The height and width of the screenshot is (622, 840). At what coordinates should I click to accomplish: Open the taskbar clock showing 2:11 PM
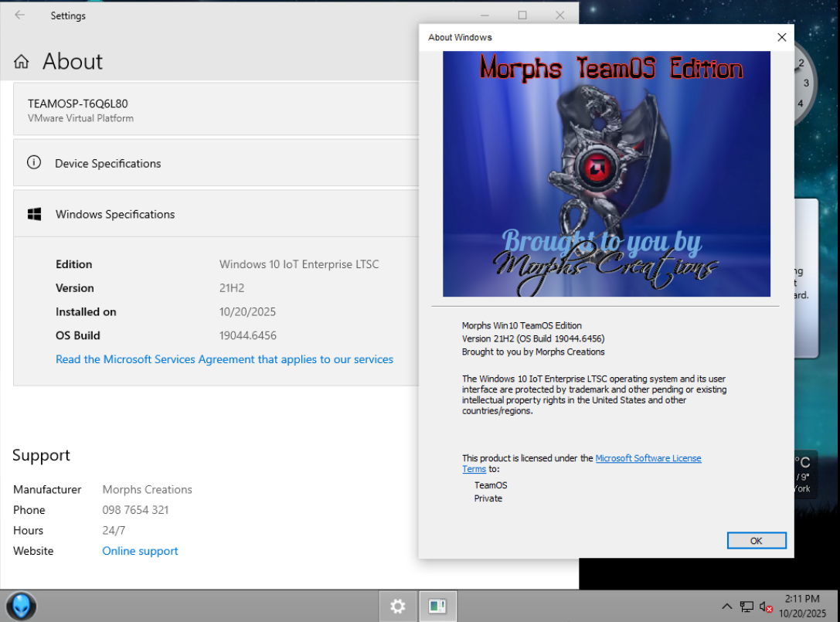coord(802,606)
